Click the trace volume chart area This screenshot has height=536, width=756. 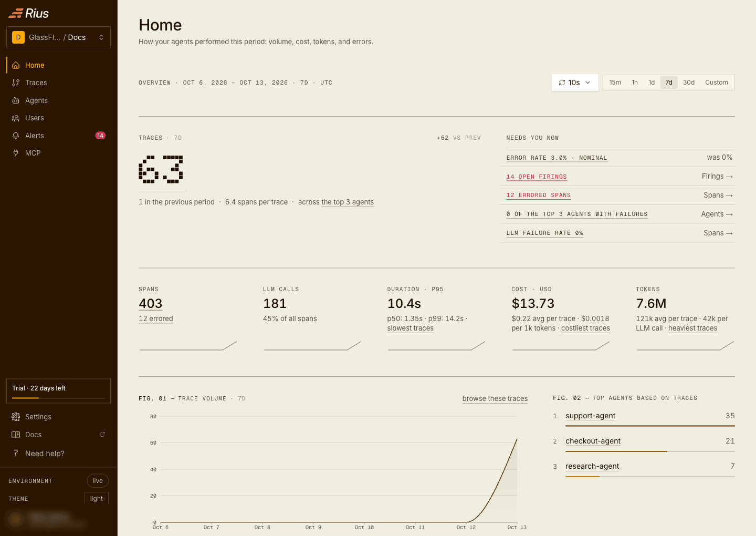pos(339,469)
